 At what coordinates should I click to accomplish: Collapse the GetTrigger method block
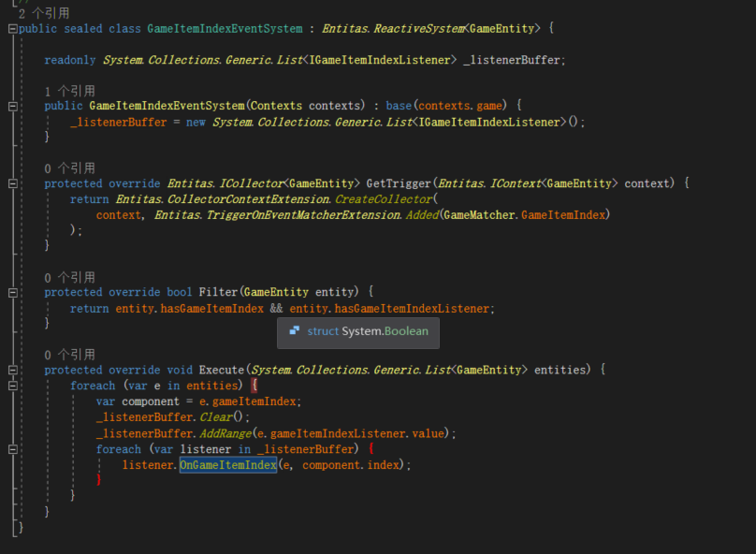click(x=13, y=183)
